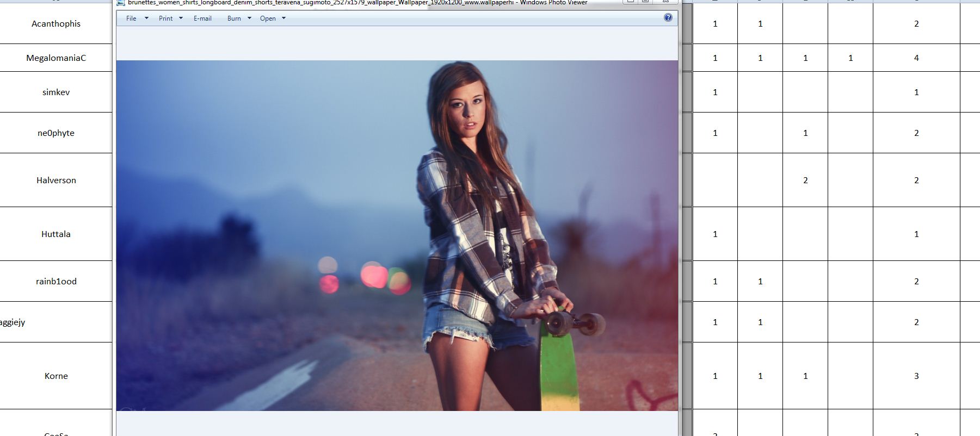
Task: Open the Burn menu
Action: coord(234,18)
